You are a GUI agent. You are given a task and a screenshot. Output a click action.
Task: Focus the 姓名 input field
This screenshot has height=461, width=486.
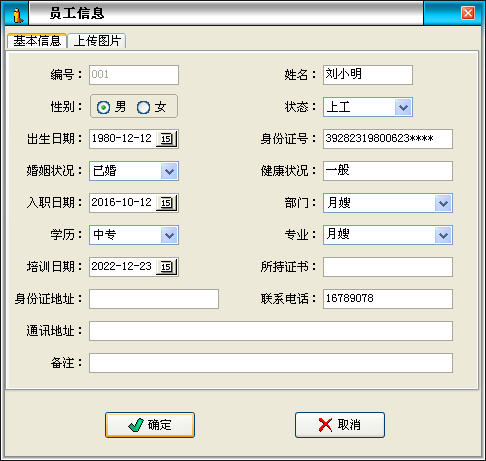tap(368, 75)
